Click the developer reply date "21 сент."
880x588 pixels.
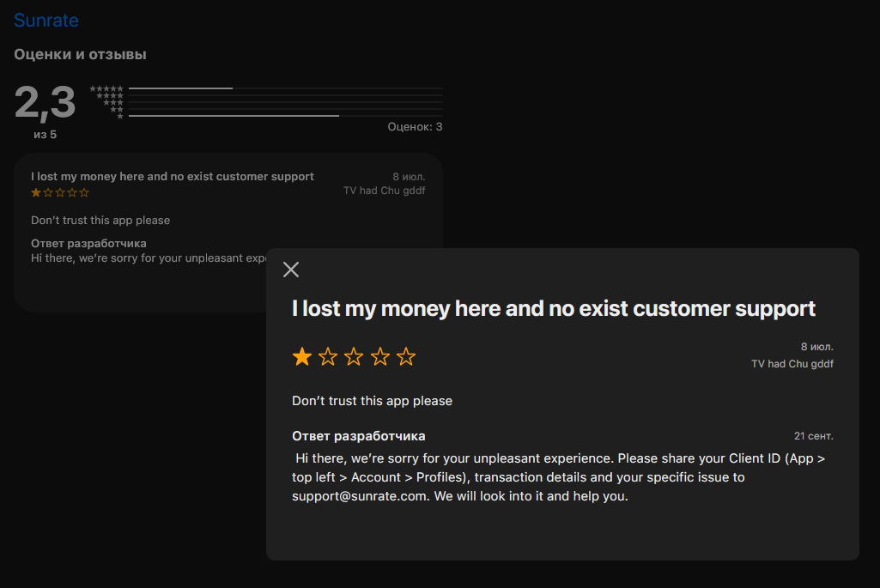tap(813, 436)
